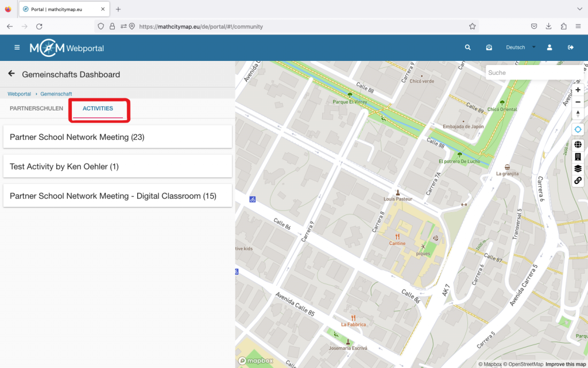Click the Webportal breadcrumb link

(x=19, y=94)
